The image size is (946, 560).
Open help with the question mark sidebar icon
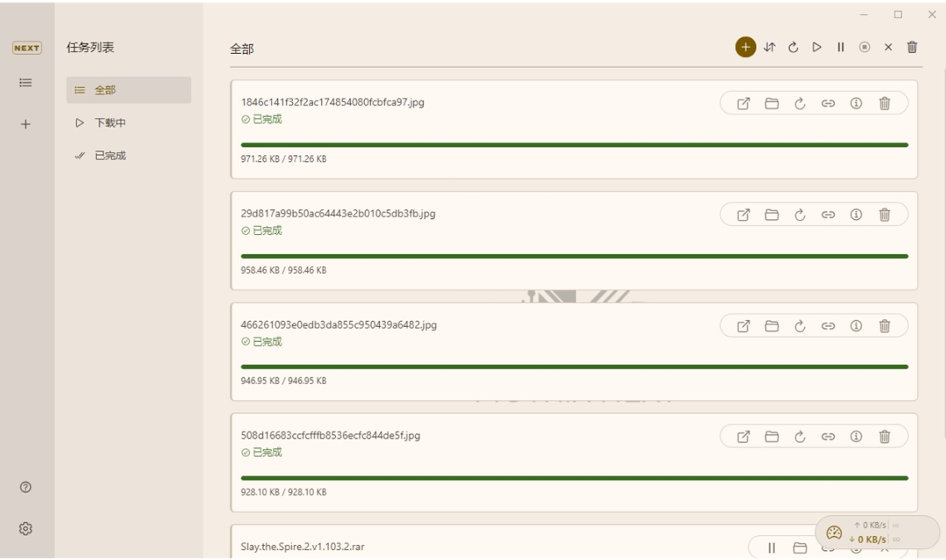[26, 487]
